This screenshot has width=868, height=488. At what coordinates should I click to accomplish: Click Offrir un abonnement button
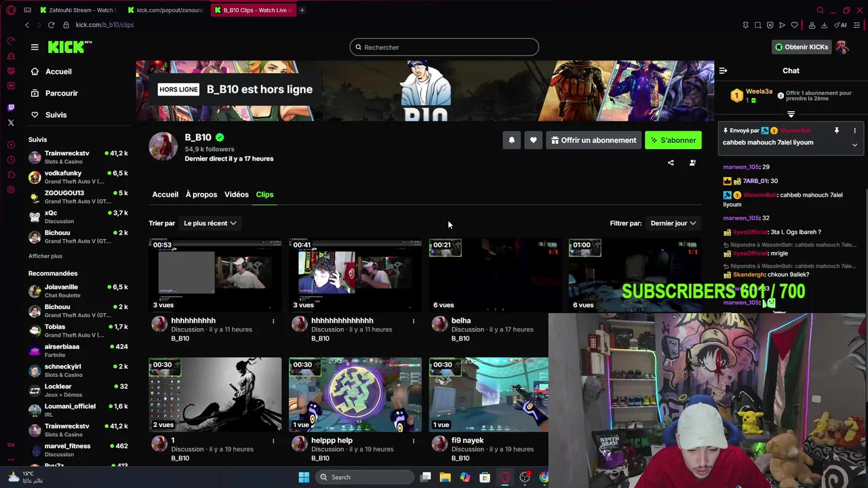point(594,140)
